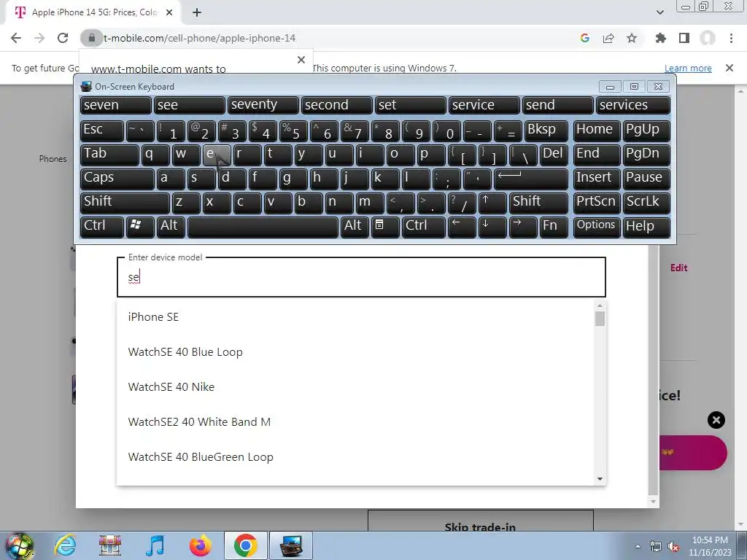Click the down arrow key
Viewport: 747px width, 560px height.
492,227
